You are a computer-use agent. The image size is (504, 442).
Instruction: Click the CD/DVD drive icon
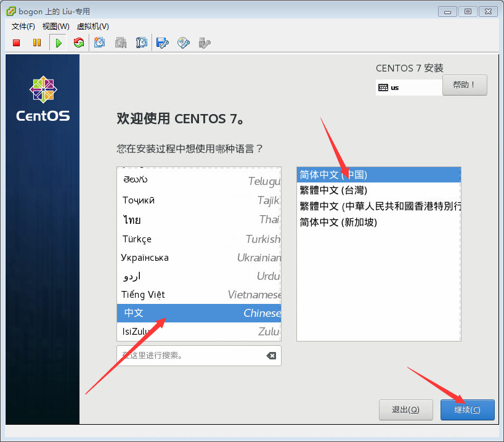(x=183, y=43)
